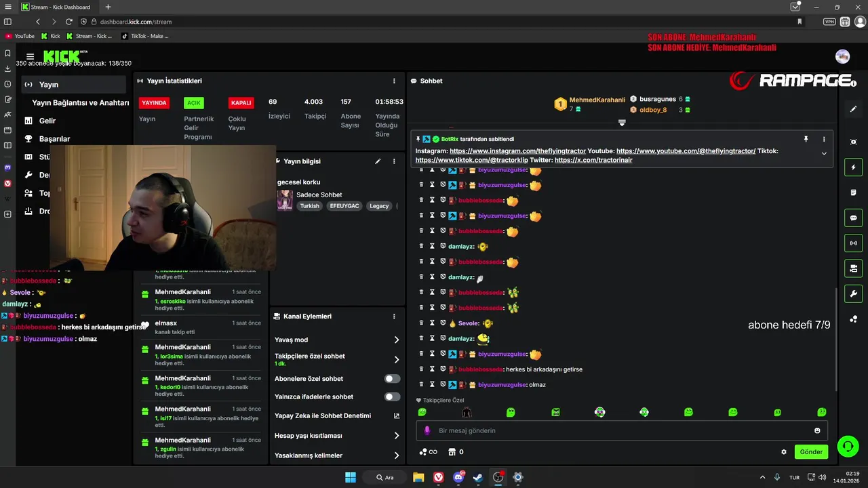Open the YouTube bookmark in bookmarks bar
This screenshot has width=868, height=488.
(20, 36)
